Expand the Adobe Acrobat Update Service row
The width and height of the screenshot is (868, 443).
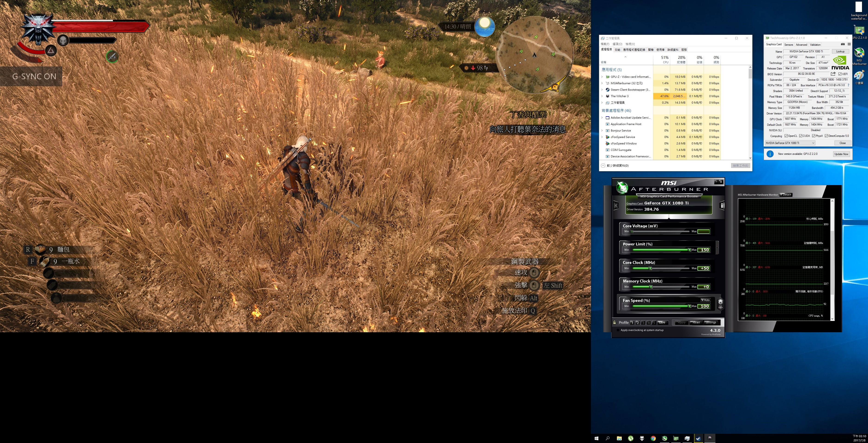coord(602,118)
